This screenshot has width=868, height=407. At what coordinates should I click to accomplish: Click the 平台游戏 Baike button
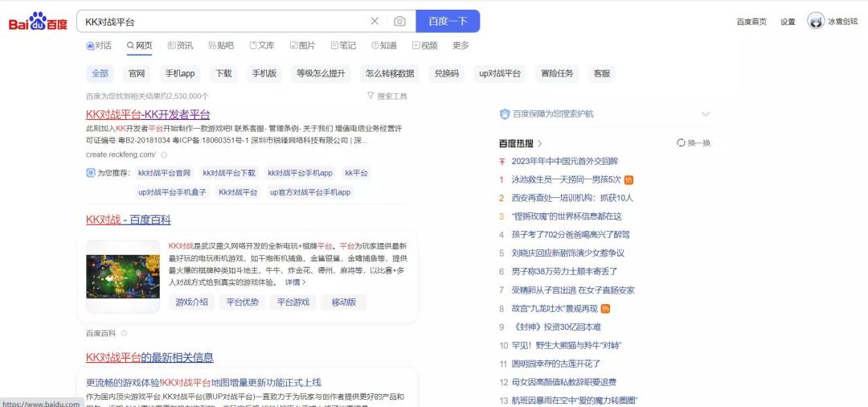pos(293,302)
